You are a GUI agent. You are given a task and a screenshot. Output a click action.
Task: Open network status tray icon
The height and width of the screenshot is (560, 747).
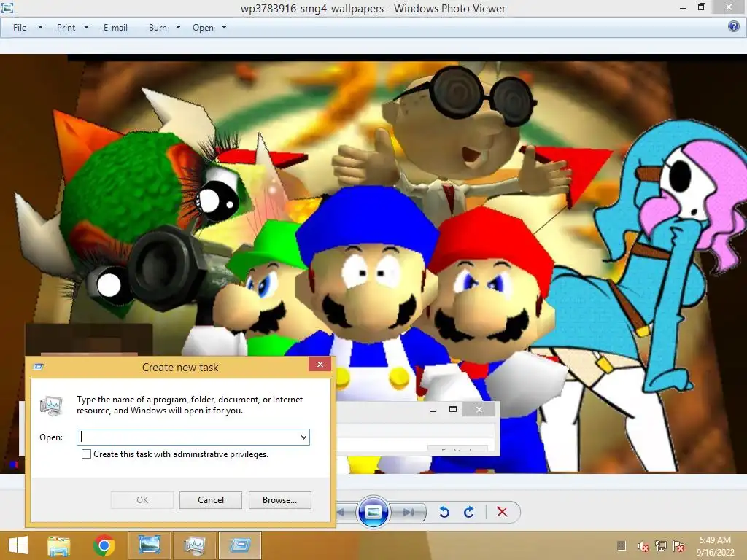pos(660,546)
